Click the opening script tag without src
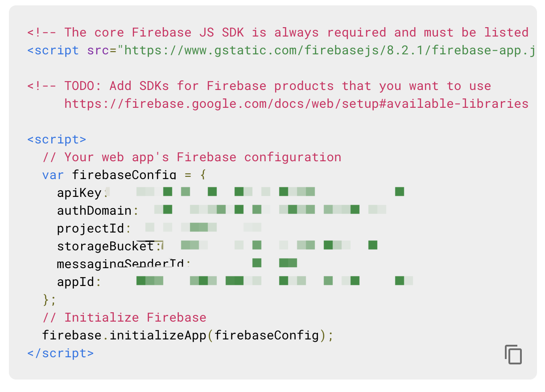This screenshot has height=392, width=545. (x=57, y=139)
